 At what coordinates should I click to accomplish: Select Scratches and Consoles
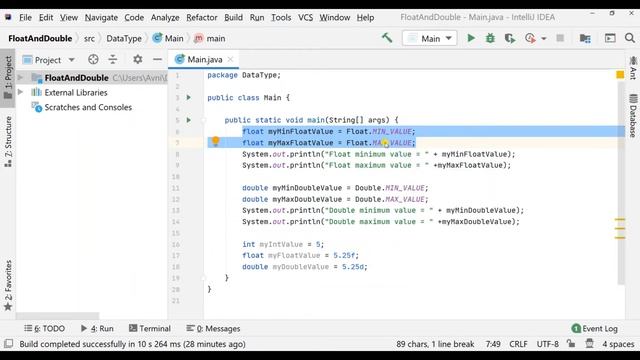[x=88, y=107]
